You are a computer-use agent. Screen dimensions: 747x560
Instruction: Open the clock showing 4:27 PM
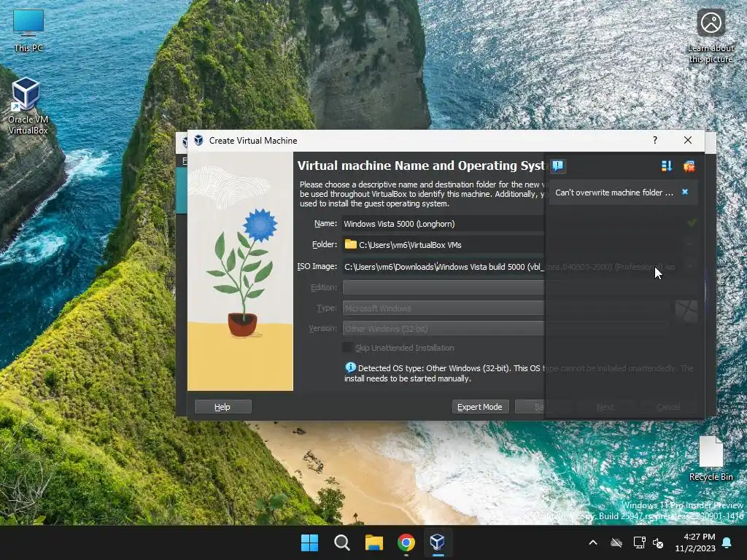(x=695, y=542)
